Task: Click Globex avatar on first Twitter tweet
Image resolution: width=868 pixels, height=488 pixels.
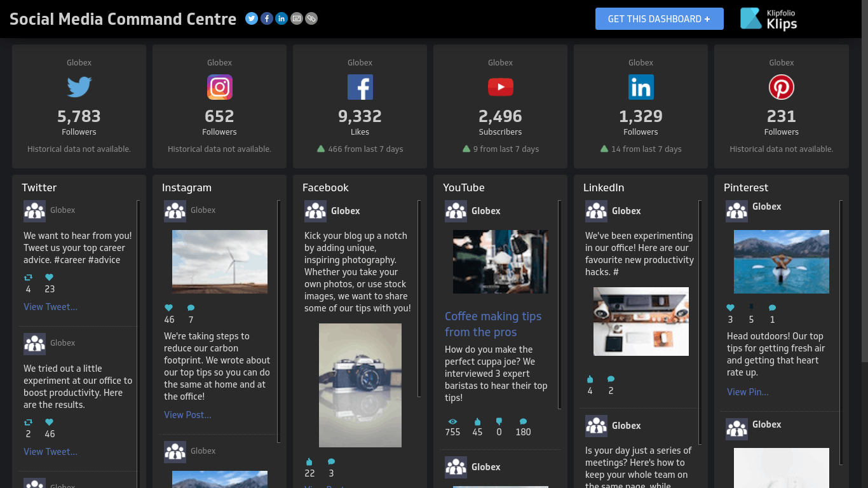Action: [34, 211]
